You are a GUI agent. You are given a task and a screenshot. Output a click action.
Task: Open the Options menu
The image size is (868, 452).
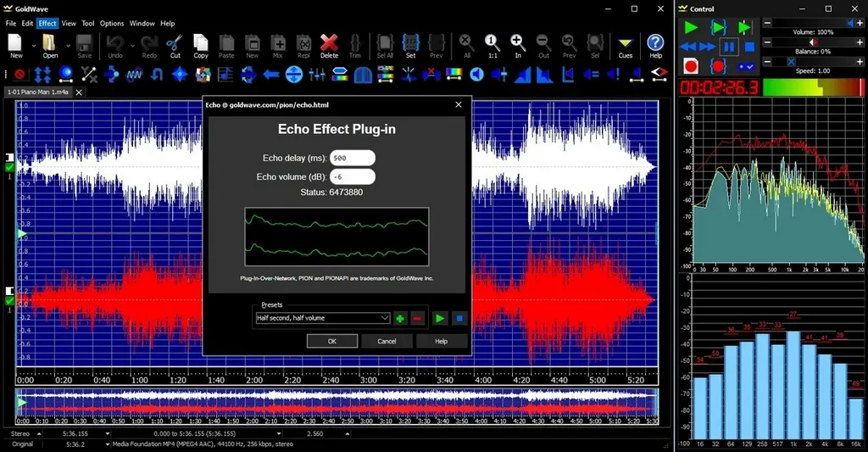[112, 23]
